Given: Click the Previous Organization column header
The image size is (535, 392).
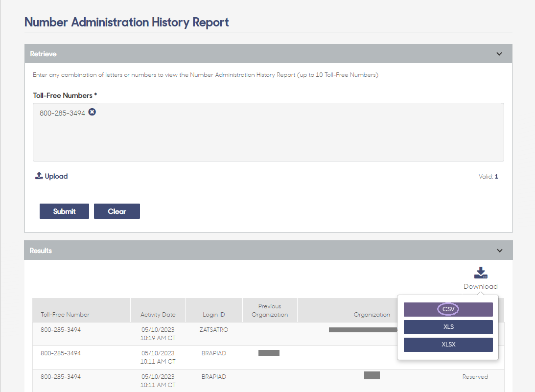Looking at the screenshot, I should pos(270,310).
